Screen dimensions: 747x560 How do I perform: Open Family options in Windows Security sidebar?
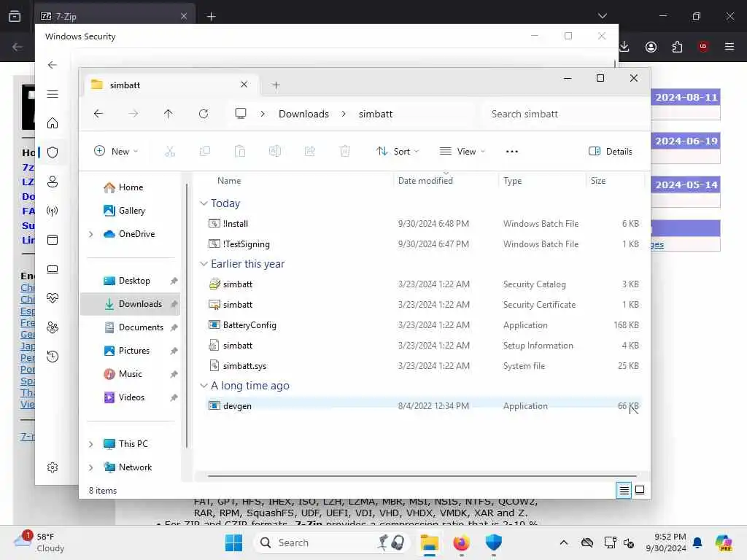click(x=53, y=327)
